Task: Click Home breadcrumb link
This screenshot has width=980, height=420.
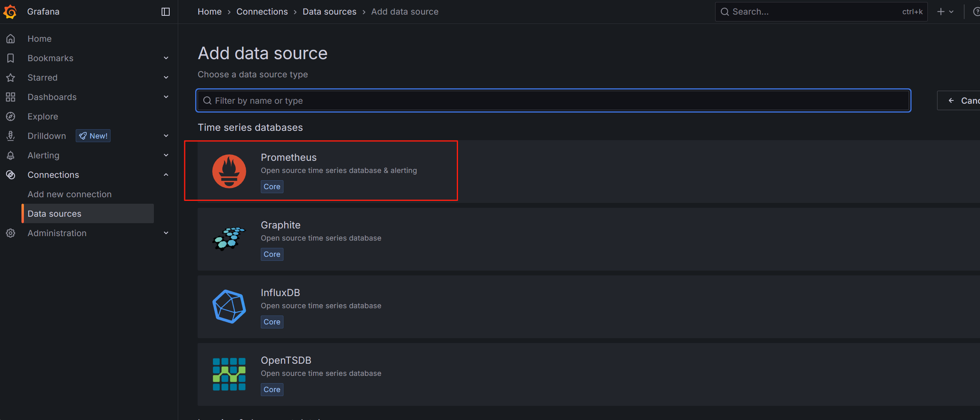Action: pyautogui.click(x=210, y=12)
